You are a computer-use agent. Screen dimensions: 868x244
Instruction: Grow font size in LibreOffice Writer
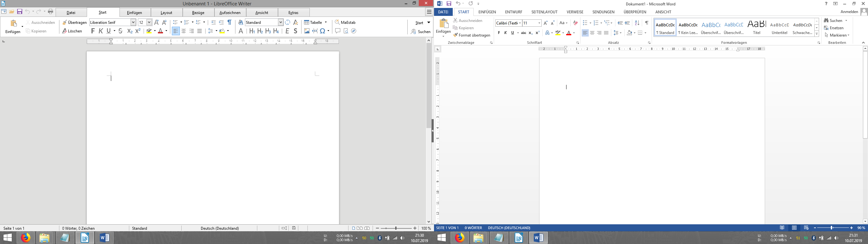coord(156,22)
